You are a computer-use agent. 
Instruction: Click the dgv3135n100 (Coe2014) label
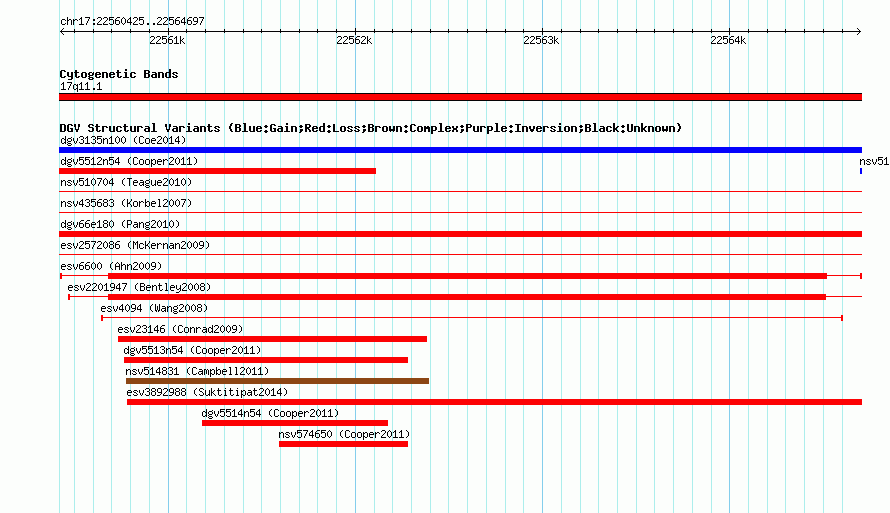[x=123, y=140]
